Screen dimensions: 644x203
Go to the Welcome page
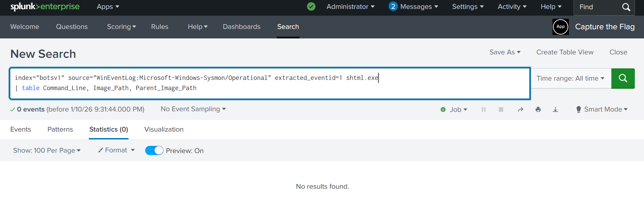(24, 27)
